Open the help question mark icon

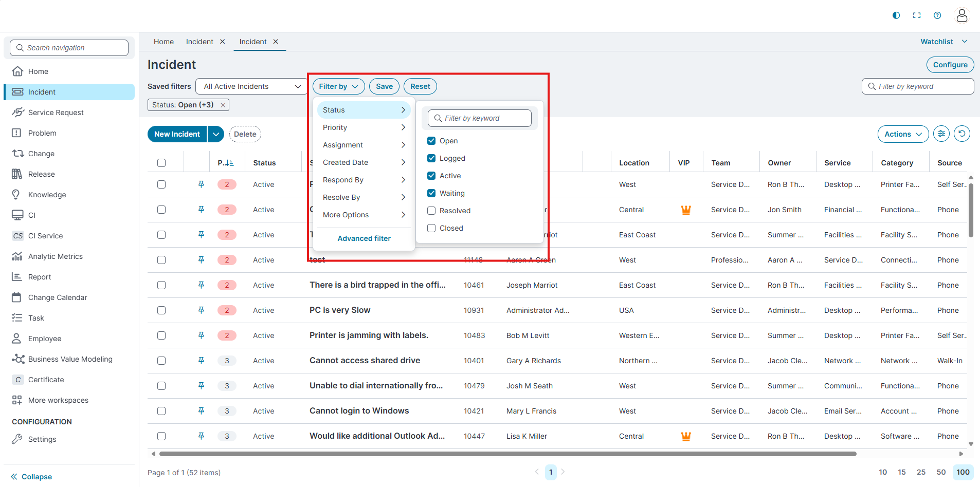tap(937, 15)
